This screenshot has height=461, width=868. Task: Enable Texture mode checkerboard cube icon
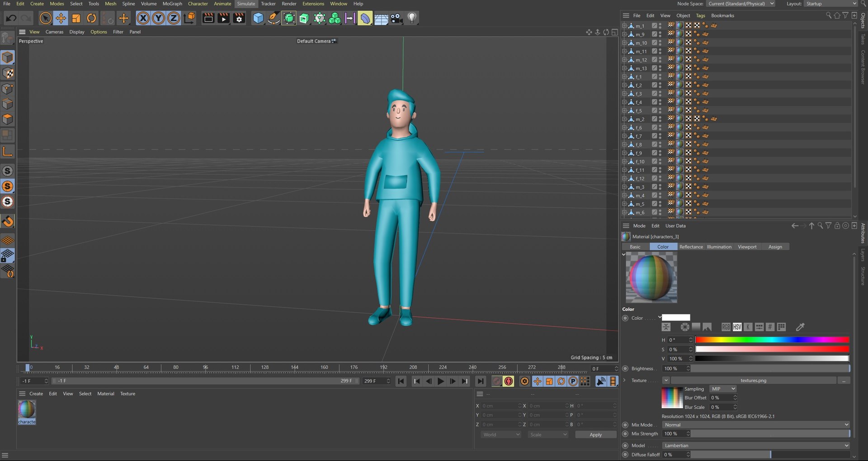(x=8, y=73)
